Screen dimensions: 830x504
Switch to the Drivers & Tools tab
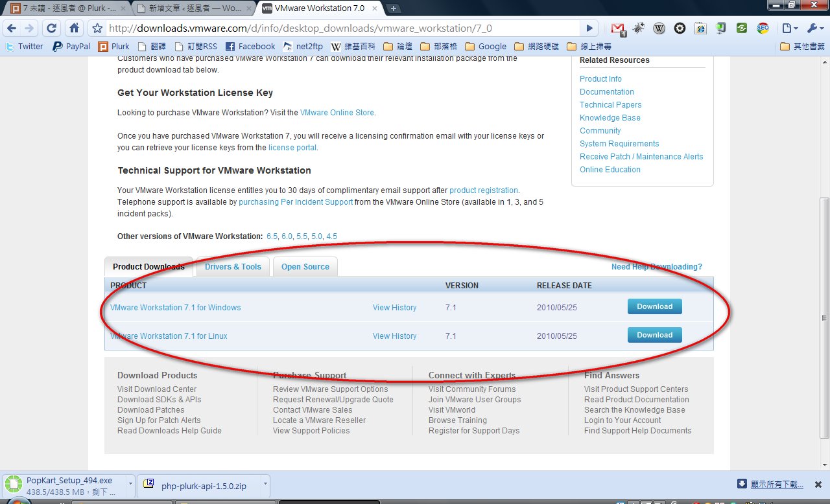[233, 267]
